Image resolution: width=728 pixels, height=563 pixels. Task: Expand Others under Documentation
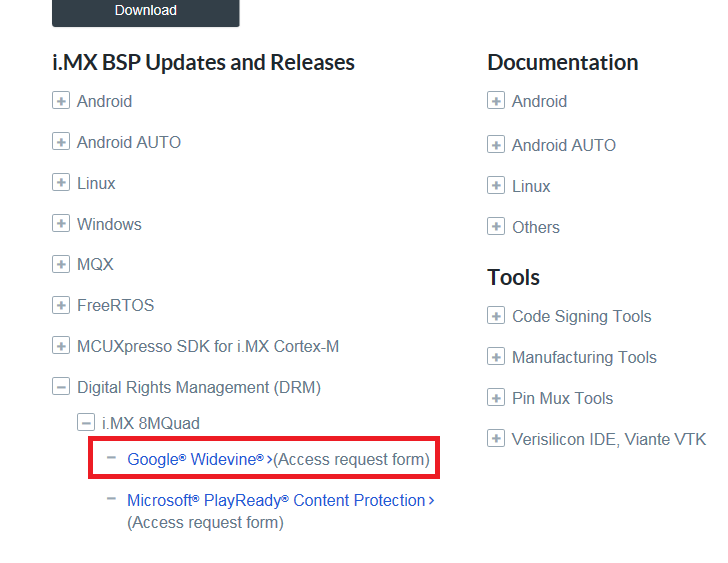[496, 227]
